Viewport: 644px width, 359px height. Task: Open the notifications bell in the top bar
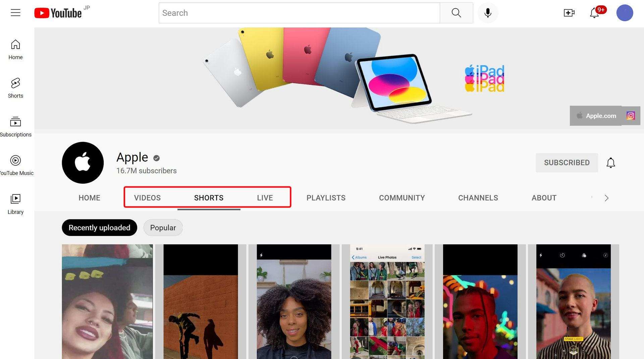[594, 13]
